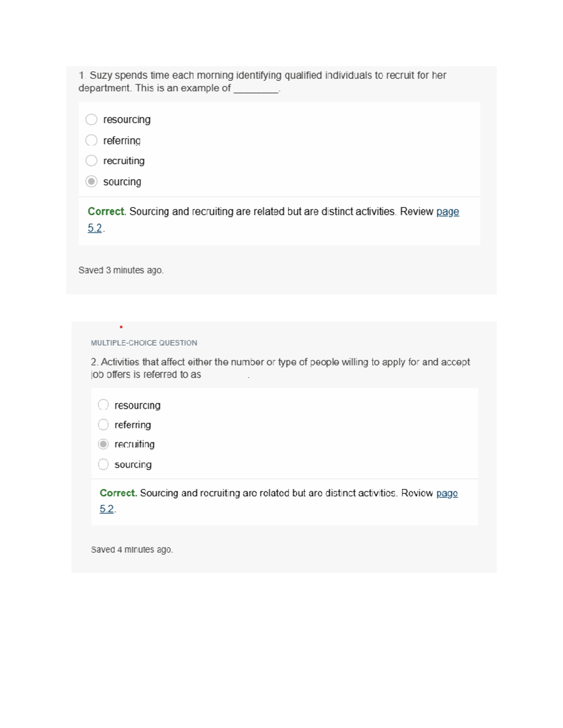Click the question 1 text about Suzy

(x=262, y=82)
